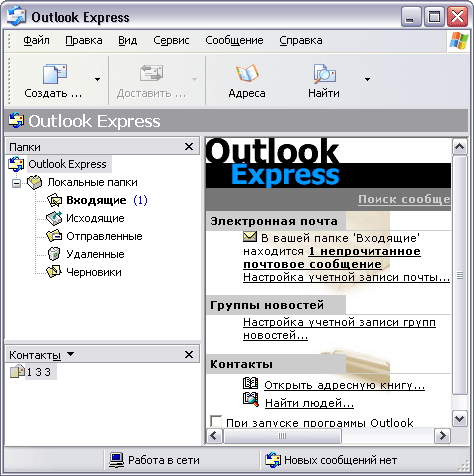This screenshot has width=474, height=476.
Task: Click the Создать (Create mail) toolbar icon
Action: point(54,74)
